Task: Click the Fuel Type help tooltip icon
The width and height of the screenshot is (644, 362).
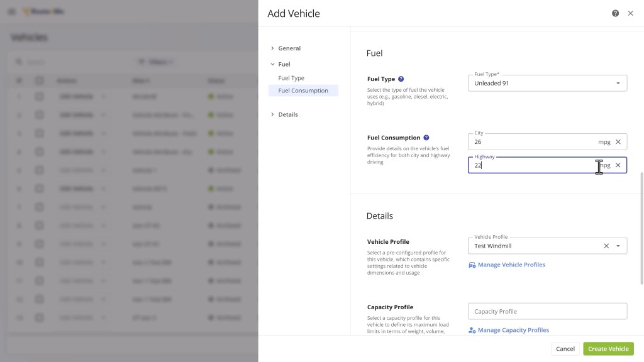Action: 401,79
